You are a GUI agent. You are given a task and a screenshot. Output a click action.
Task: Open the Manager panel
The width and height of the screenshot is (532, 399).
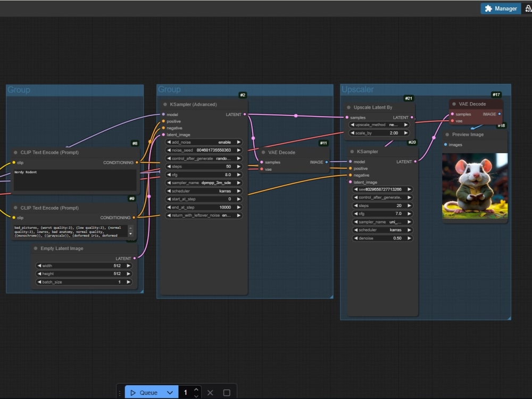[501, 9]
